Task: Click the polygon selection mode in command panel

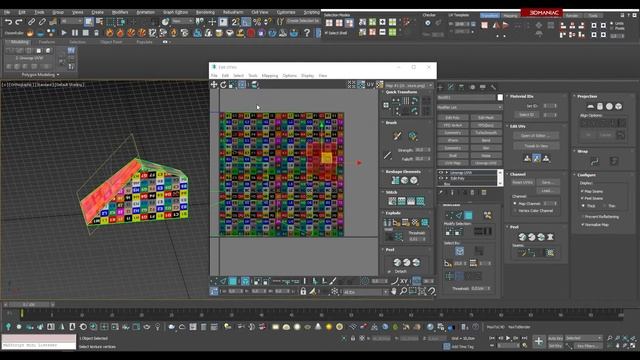Action: click(469, 215)
